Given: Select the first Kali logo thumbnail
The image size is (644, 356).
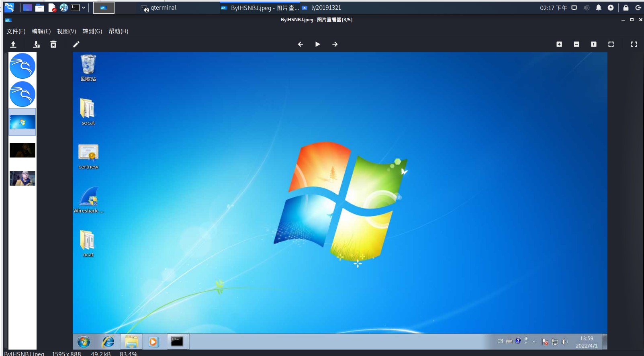Looking at the screenshot, I should click(x=22, y=66).
